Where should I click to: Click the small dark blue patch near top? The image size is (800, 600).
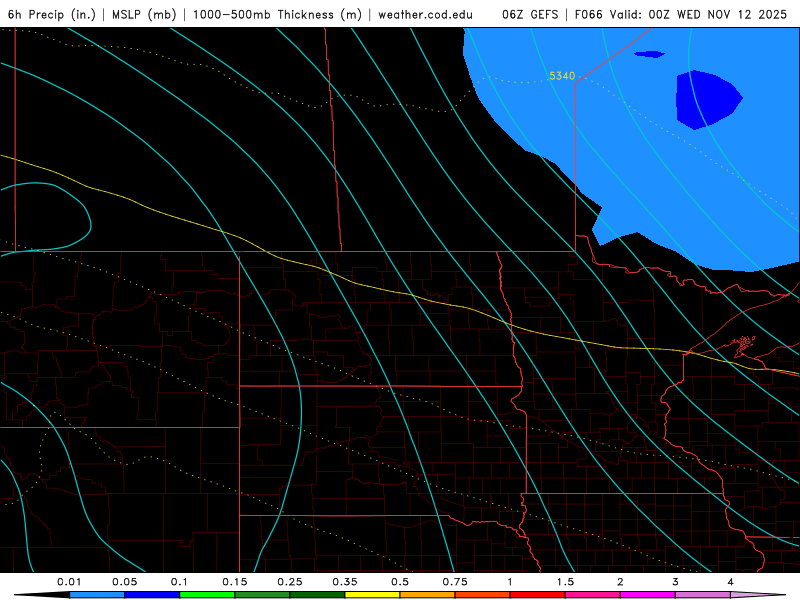[649, 54]
